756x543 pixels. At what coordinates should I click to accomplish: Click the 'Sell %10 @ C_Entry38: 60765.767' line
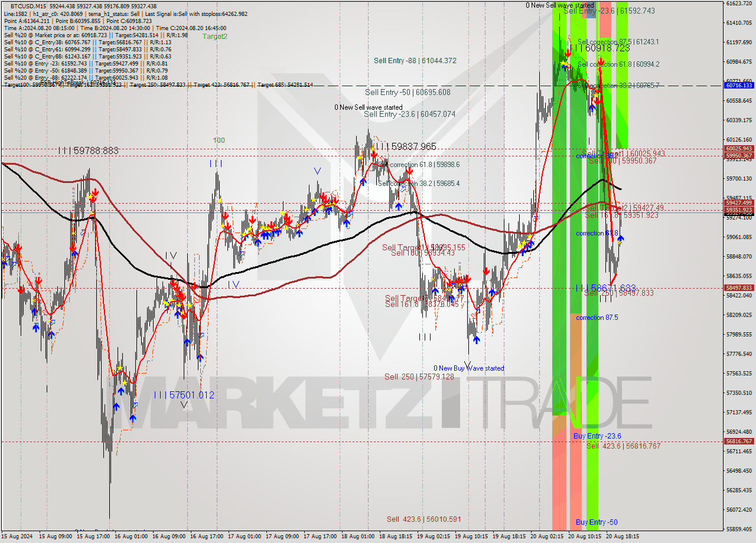tap(87, 42)
